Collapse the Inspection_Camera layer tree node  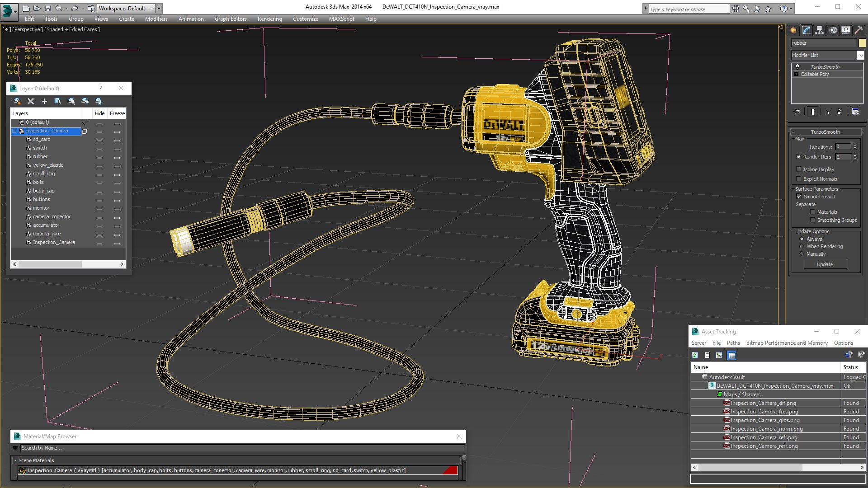click(x=14, y=131)
